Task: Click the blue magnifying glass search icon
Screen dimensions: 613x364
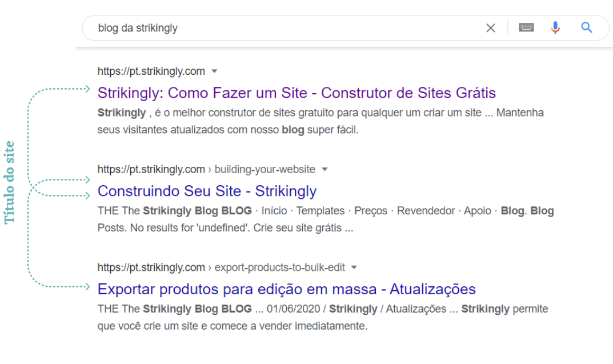Action: coord(587,27)
